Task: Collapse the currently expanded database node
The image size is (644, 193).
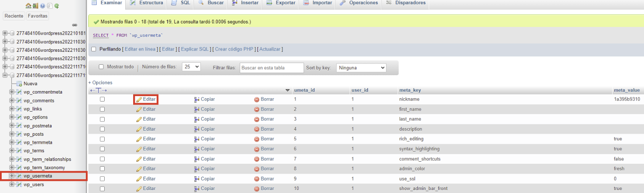Action: click(5, 75)
